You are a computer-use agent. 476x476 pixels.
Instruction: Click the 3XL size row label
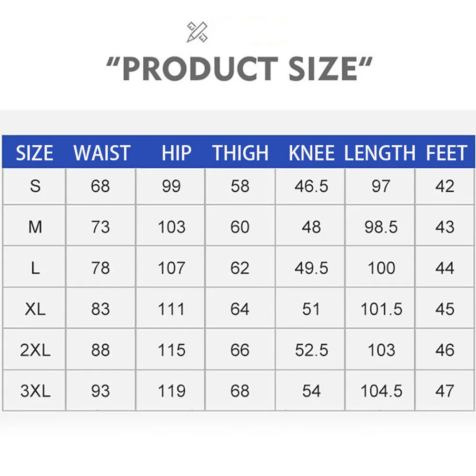point(35,391)
